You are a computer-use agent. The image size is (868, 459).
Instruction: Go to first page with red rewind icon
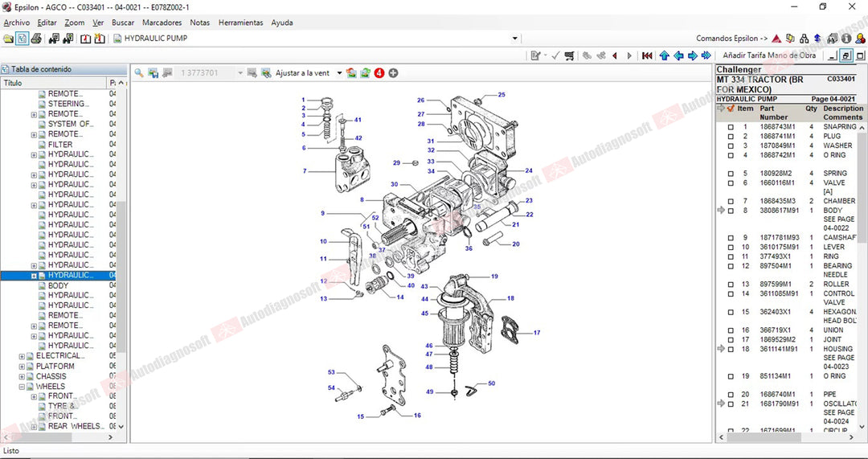coord(646,55)
